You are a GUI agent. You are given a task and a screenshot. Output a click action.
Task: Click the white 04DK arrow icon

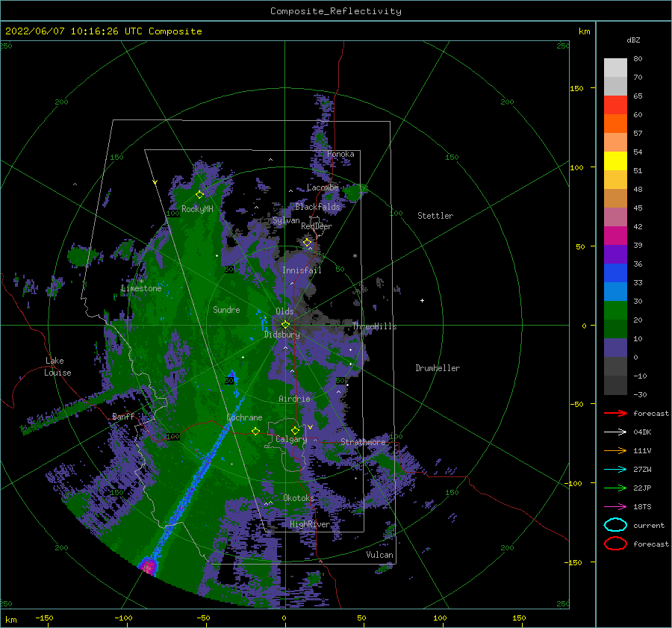point(615,432)
